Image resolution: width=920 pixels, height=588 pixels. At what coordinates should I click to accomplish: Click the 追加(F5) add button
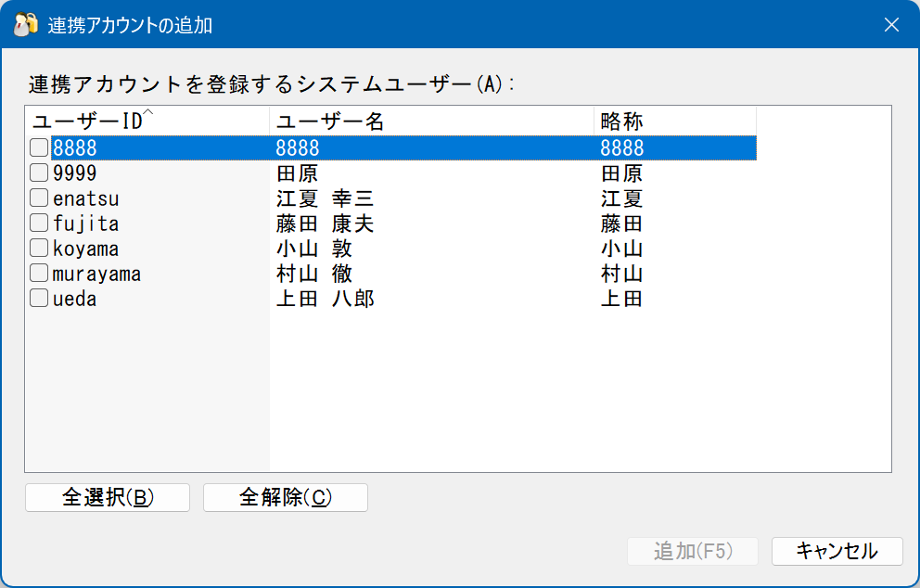click(x=692, y=552)
